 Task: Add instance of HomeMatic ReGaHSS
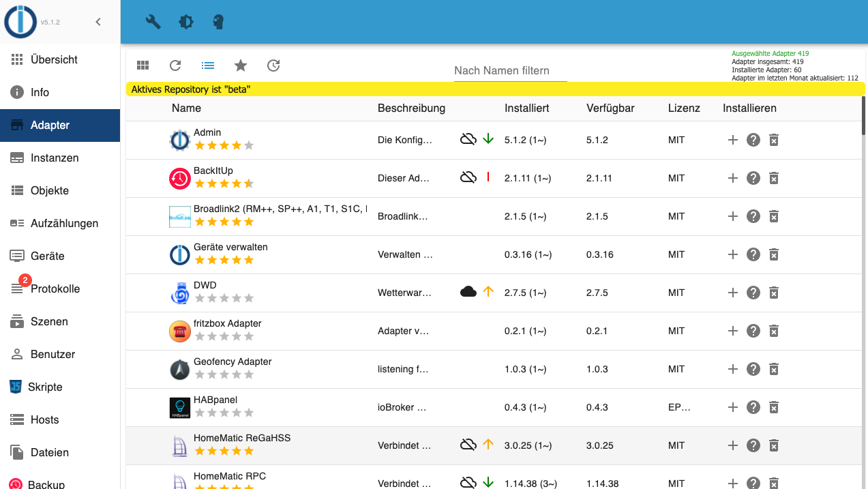click(x=733, y=445)
